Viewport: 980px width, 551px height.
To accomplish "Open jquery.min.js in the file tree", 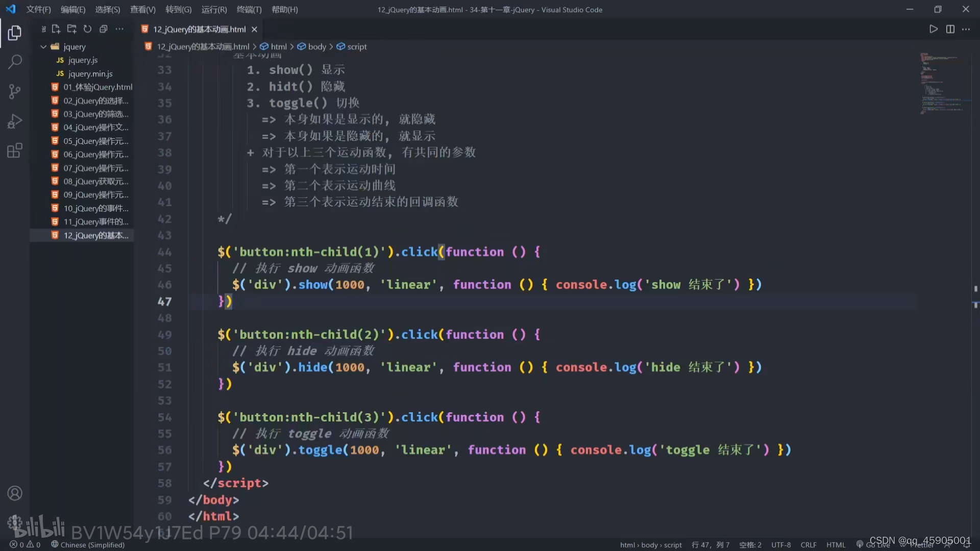I will coord(90,73).
